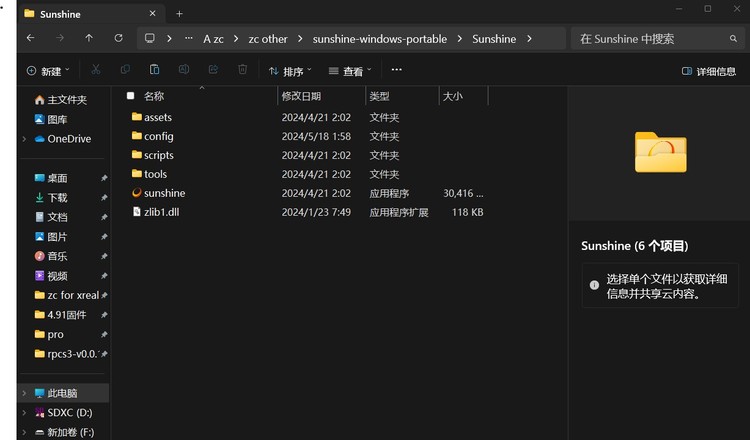Expand chevron after Sunshine in address bar

tap(529, 38)
